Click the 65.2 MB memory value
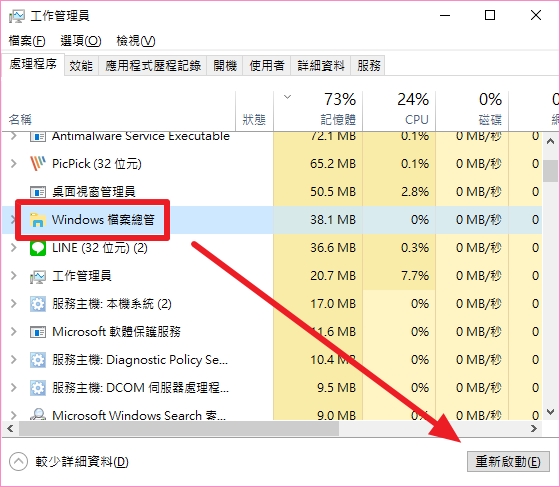Screen dimensions: 560x487 (333, 164)
